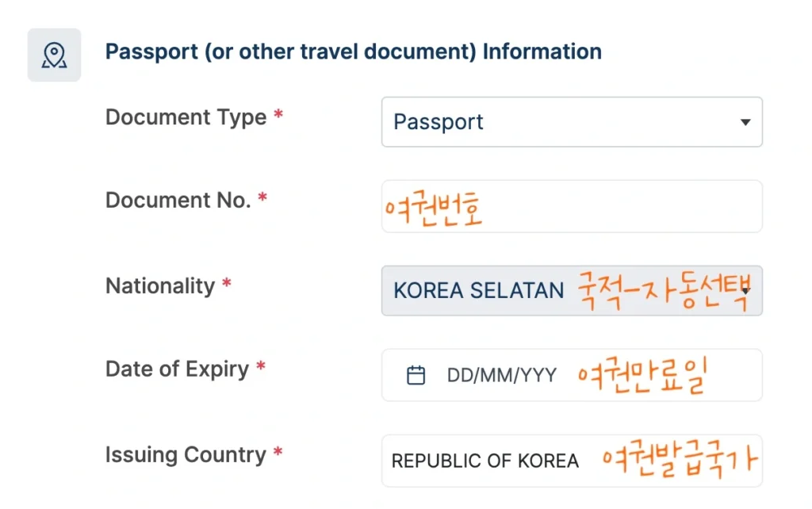
Task: Click the Document Type dropdown arrow
Action: pyautogui.click(x=745, y=122)
